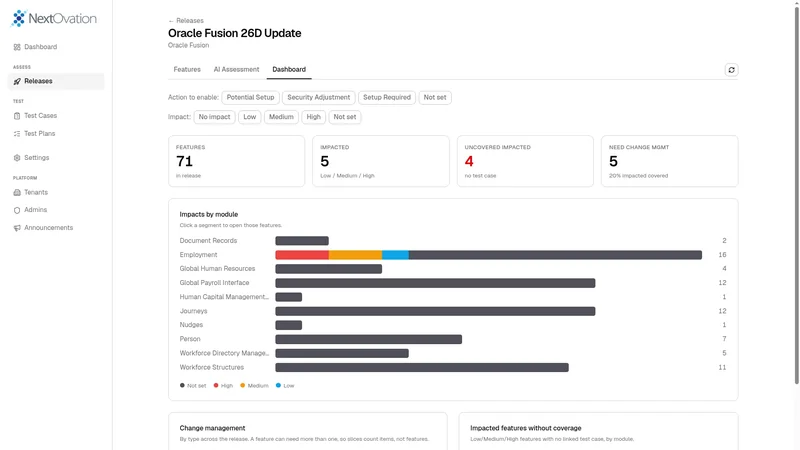The height and width of the screenshot is (450, 800).
Task: Toggle the High impact filter
Action: point(313,117)
